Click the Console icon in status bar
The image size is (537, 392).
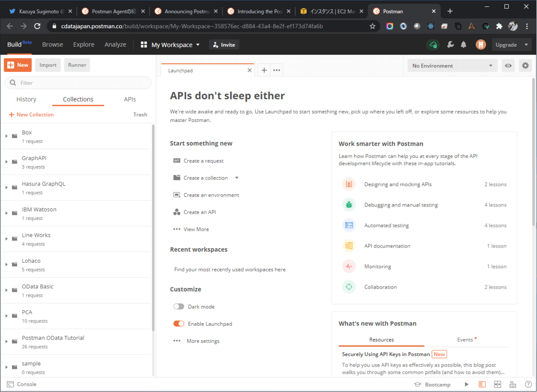coord(10,384)
